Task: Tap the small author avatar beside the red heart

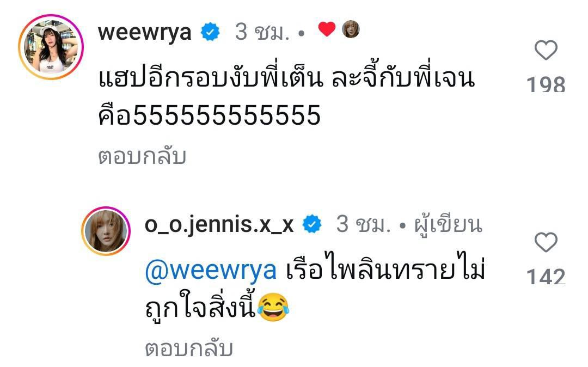Action: (x=351, y=29)
